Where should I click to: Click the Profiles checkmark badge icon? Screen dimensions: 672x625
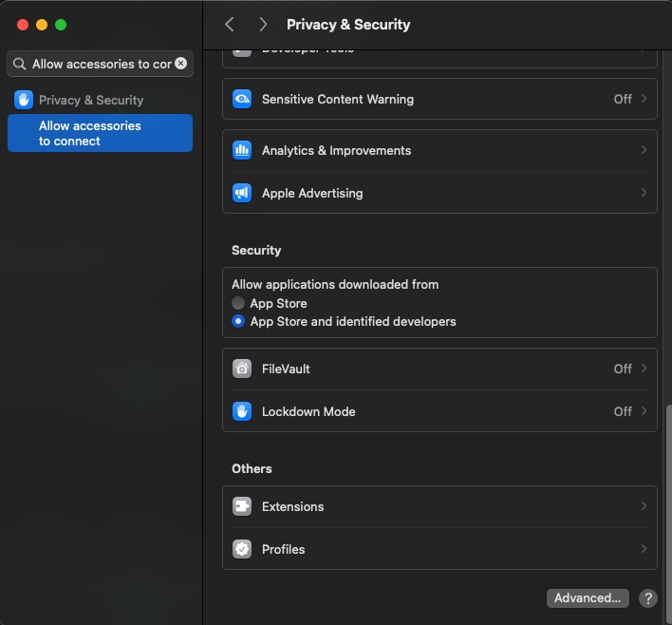(x=242, y=549)
